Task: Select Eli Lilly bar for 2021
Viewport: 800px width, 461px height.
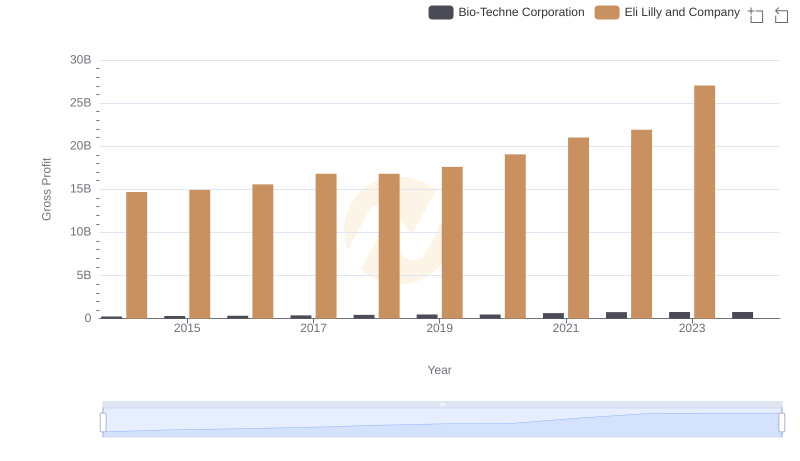Action: (579, 228)
